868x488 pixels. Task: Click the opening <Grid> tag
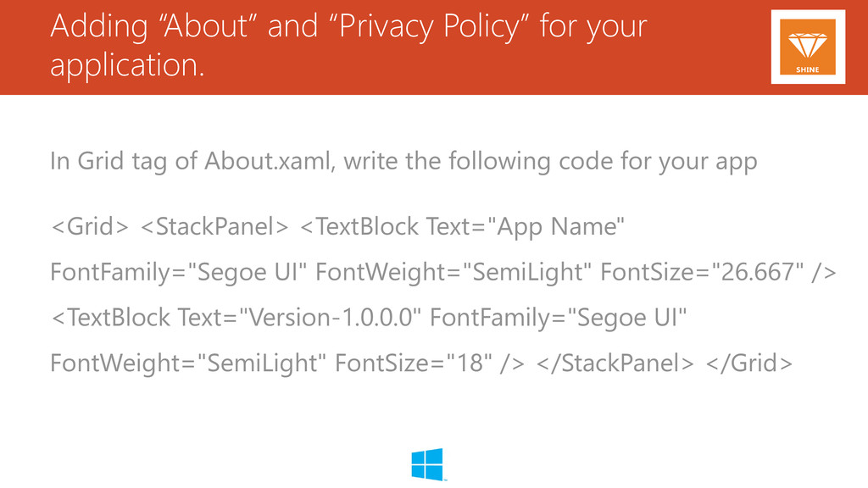coord(90,227)
